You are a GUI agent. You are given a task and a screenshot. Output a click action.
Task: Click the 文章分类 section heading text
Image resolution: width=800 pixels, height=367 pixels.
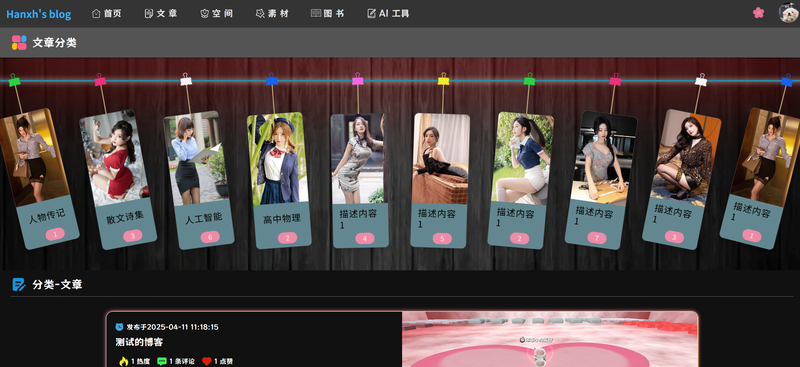click(x=55, y=43)
